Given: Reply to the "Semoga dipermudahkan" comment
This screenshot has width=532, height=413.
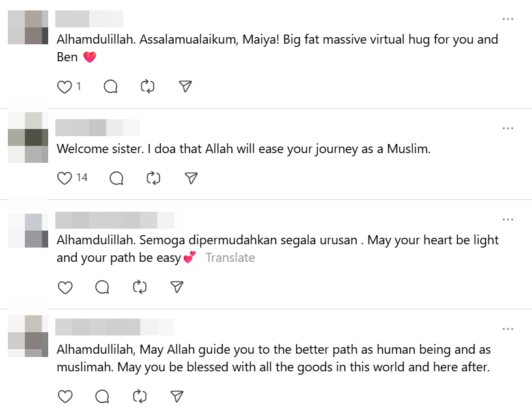Looking at the screenshot, I should (102, 287).
